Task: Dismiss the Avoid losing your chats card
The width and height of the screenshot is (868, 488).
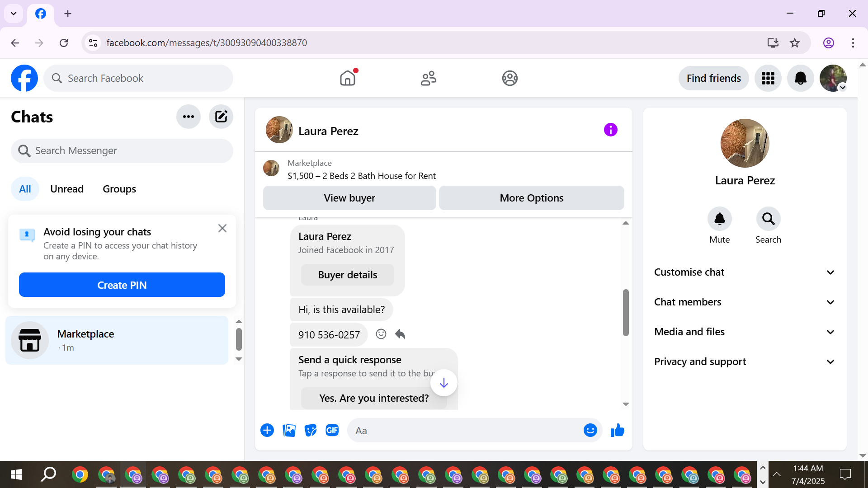Action: point(222,229)
